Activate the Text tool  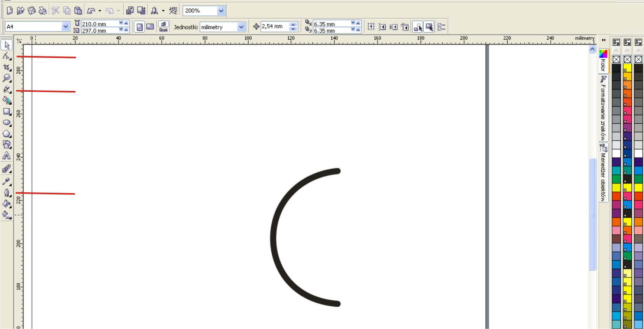coord(7,156)
